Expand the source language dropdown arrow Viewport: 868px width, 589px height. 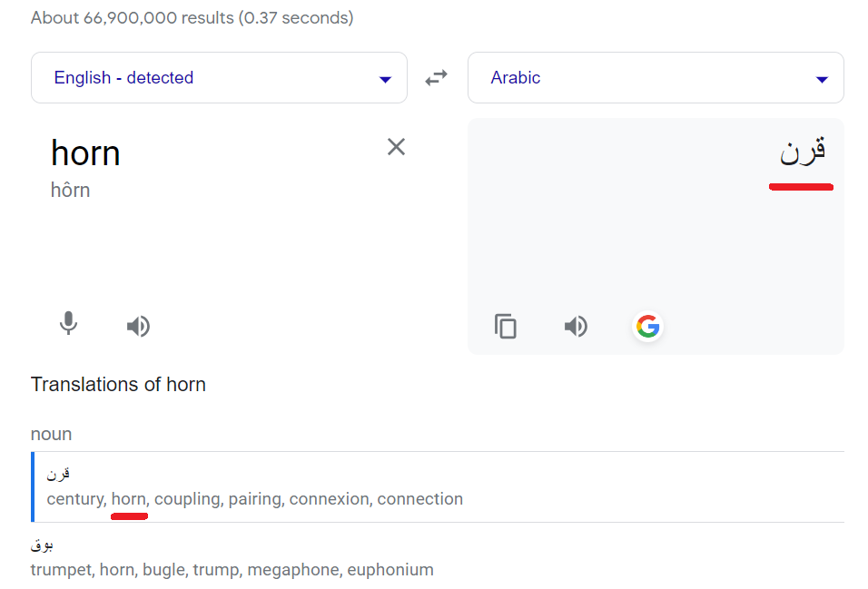[385, 80]
